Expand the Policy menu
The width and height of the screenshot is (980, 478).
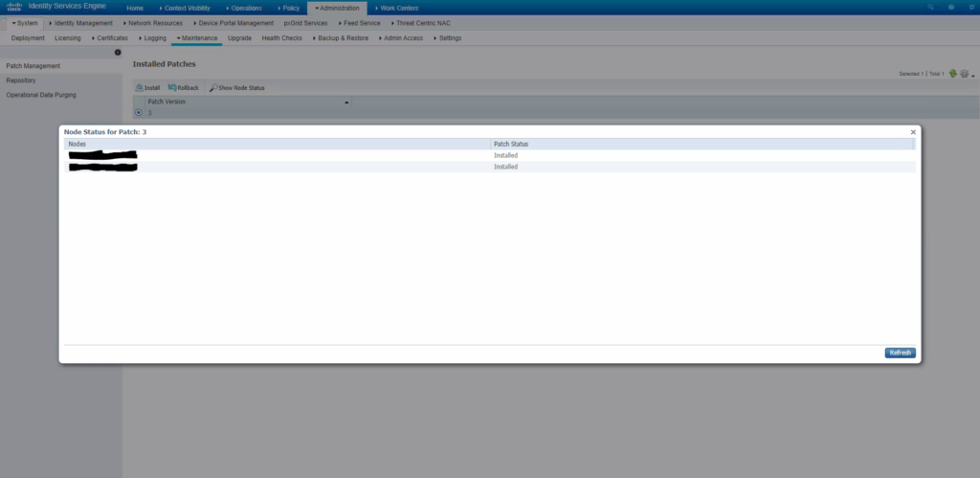pyautogui.click(x=289, y=8)
